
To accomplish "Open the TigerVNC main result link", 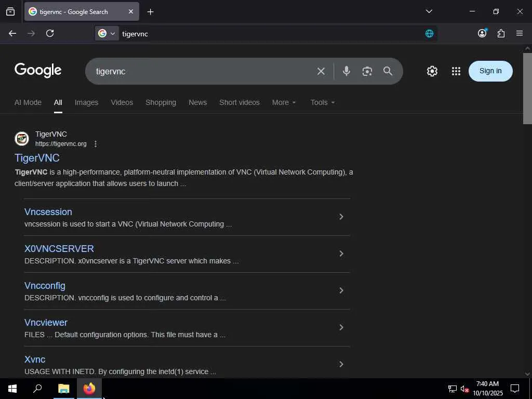I will click(37, 158).
